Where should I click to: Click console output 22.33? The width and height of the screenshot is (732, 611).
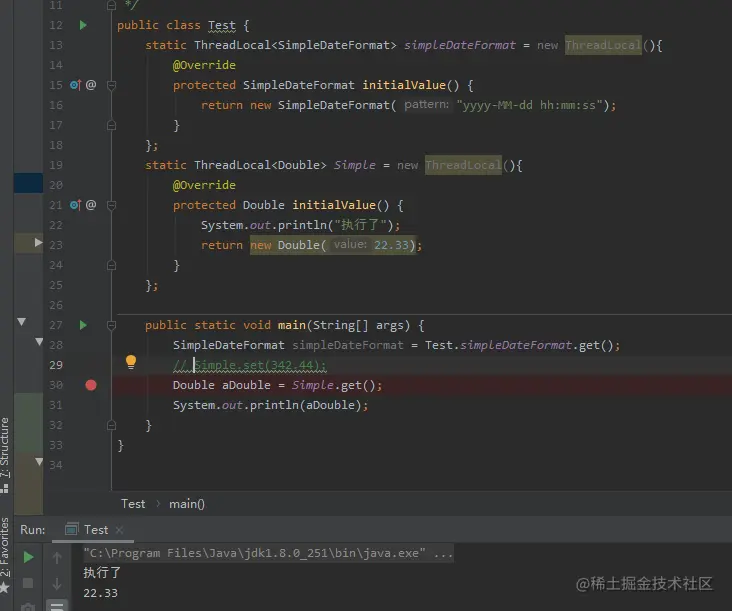[100, 593]
